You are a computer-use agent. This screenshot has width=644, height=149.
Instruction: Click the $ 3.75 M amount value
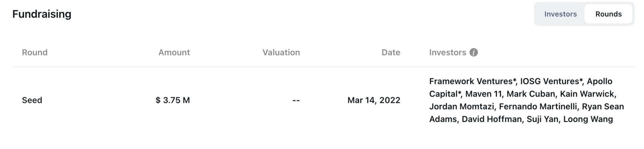(x=173, y=100)
